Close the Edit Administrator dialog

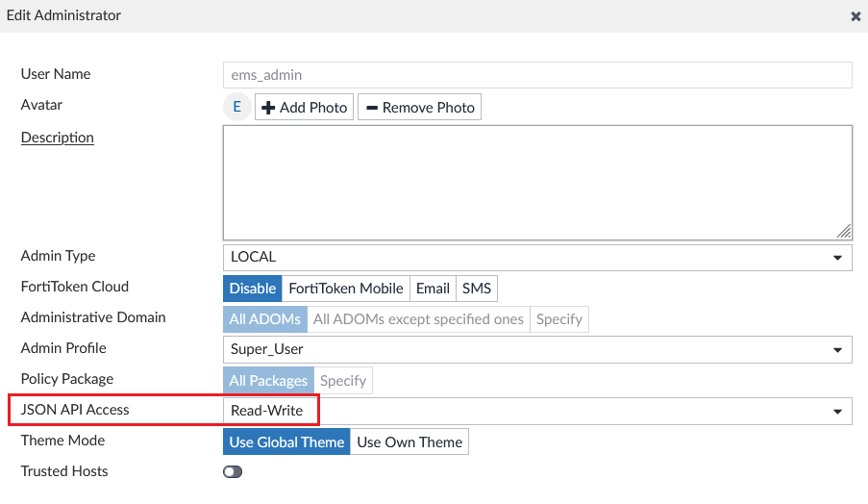click(x=856, y=16)
